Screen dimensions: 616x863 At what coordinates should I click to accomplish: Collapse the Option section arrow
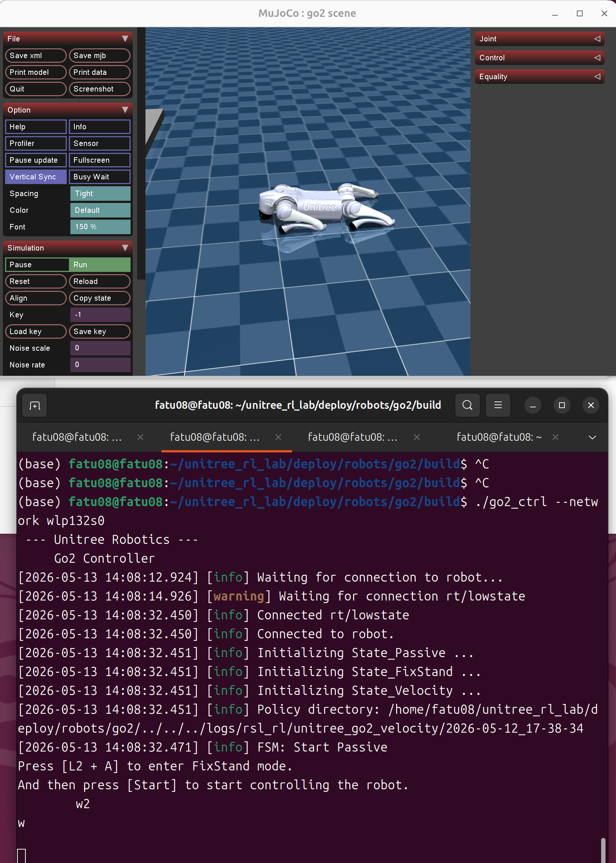[x=125, y=110]
